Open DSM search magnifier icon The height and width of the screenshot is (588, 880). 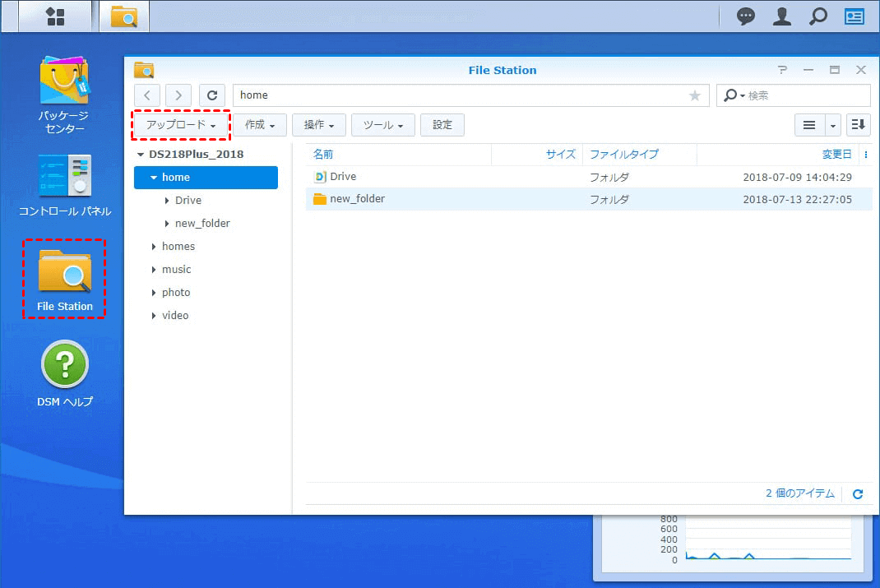tap(817, 16)
